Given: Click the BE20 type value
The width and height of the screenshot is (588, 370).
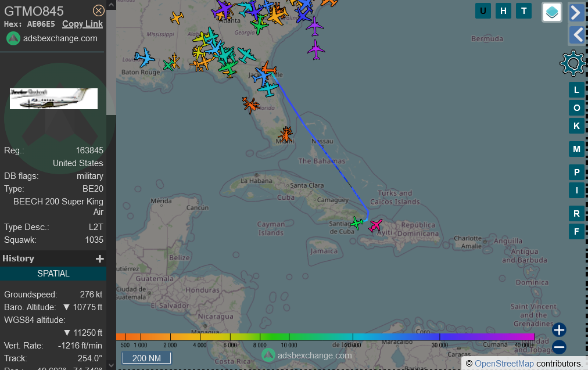Looking at the screenshot, I should coord(93,189).
